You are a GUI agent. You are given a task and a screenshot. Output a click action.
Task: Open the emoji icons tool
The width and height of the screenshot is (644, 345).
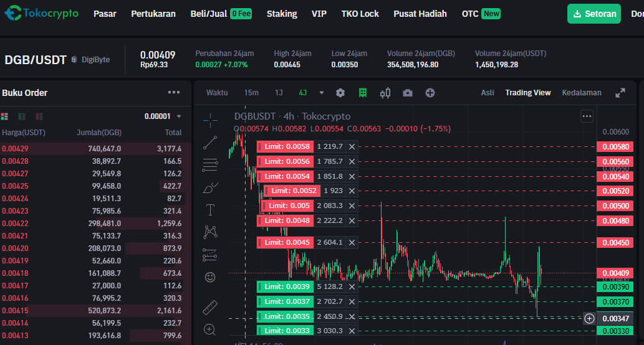tap(210, 277)
